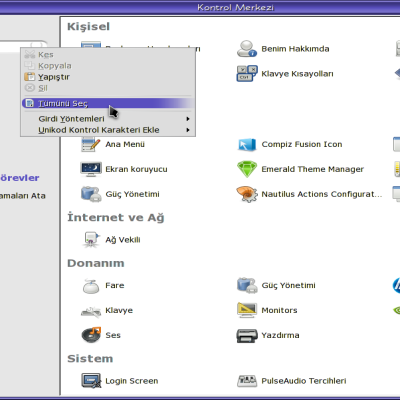Select Yapıştır in the context menu
Image resolution: width=400 pixels, height=400 pixels.
(108, 77)
